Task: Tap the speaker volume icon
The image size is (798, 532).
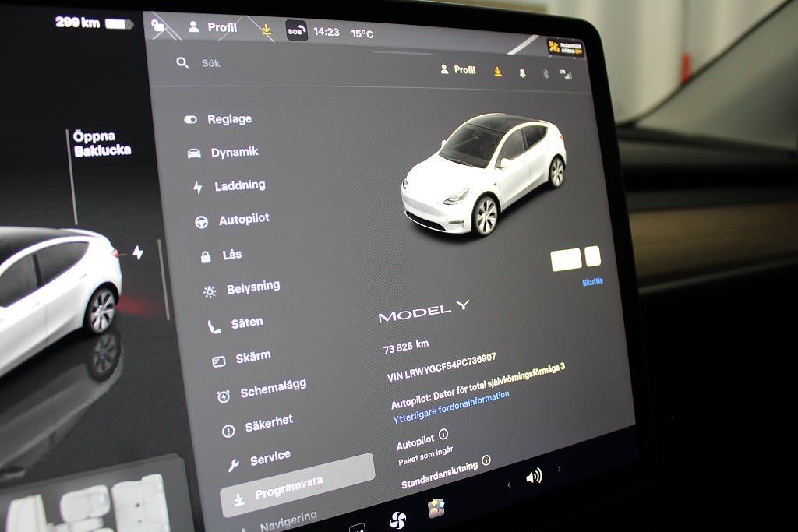Action: pos(534,477)
